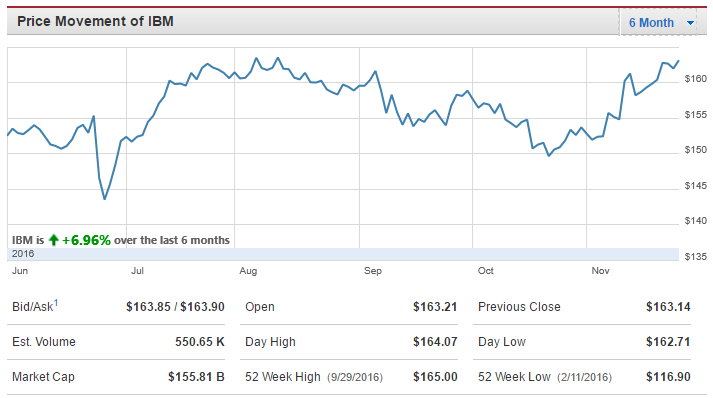Click the Price Movement of IBM heading
The width and height of the screenshot is (713, 398).
point(95,21)
